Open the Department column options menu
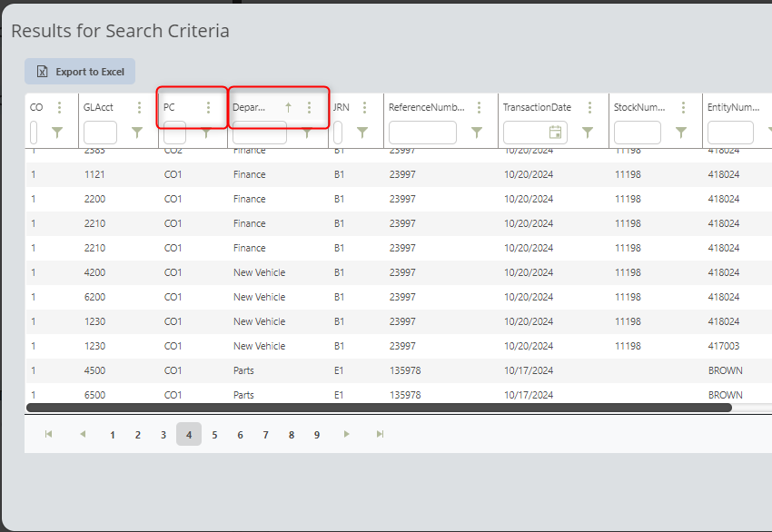The width and height of the screenshot is (772, 532). click(309, 107)
